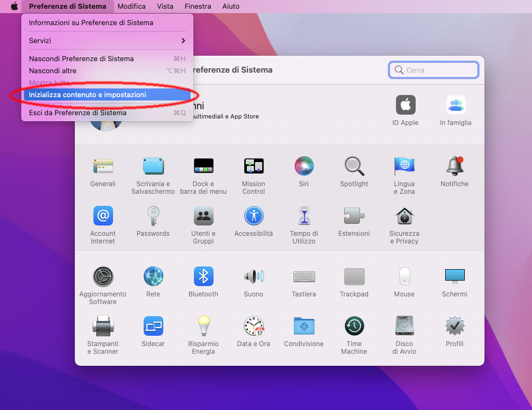Viewport: 532px width, 410px height.
Task: Open the Suono sound settings
Action: (x=253, y=276)
